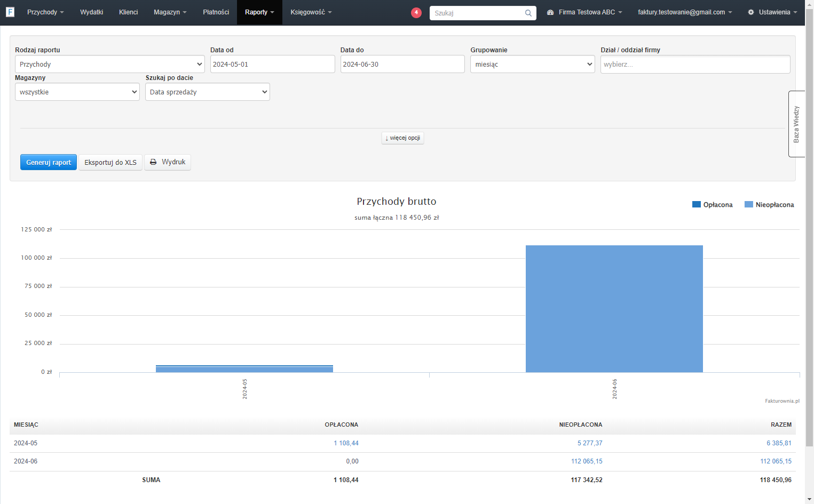814x504 pixels.
Task: Click the Ustawienia gear icon
Action: (751, 12)
